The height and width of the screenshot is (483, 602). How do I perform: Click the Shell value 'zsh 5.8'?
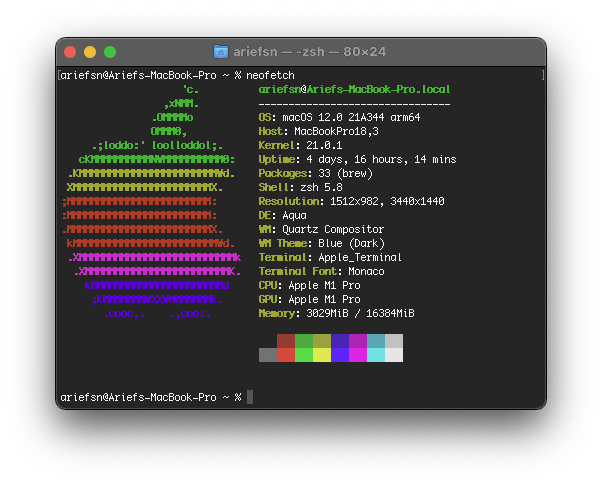click(321, 187)
